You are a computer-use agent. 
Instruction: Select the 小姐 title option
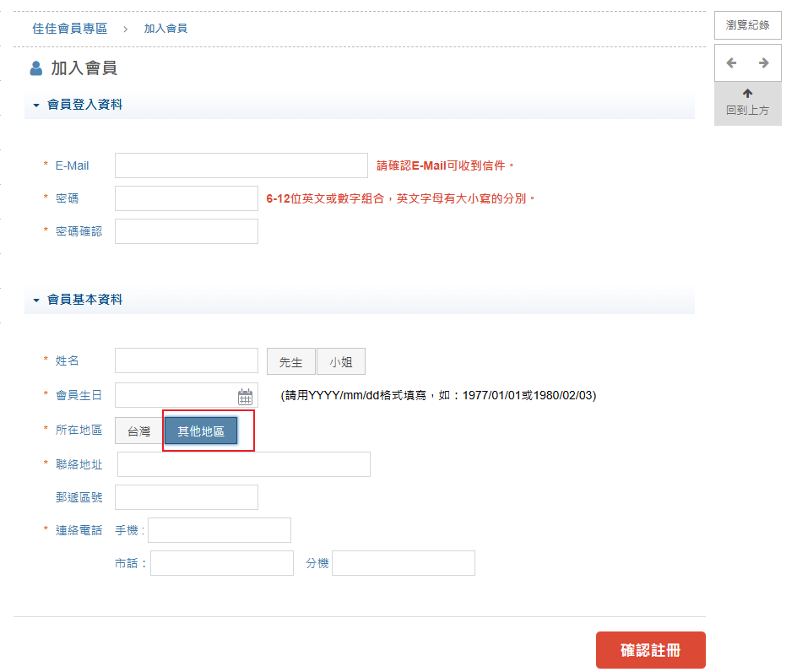point(340,360)
